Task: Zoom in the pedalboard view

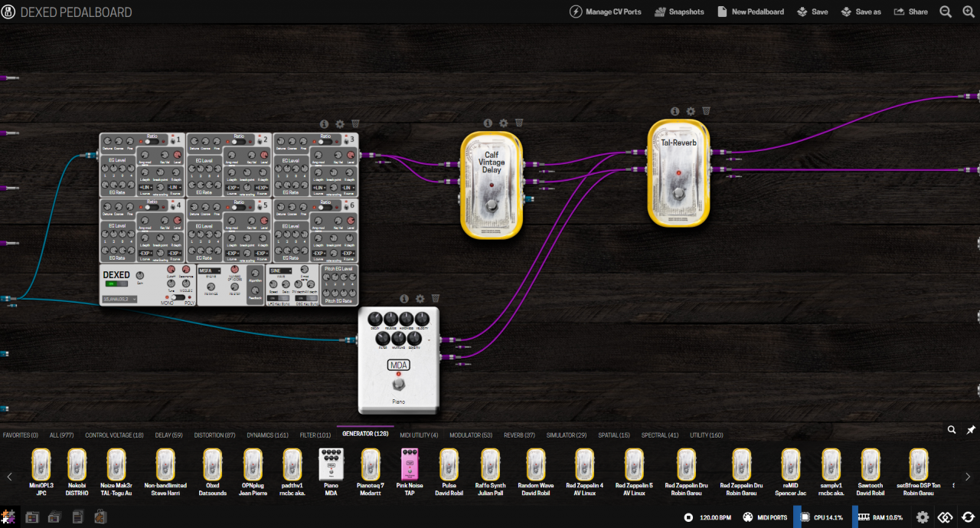Action: (x=968, y=11)
